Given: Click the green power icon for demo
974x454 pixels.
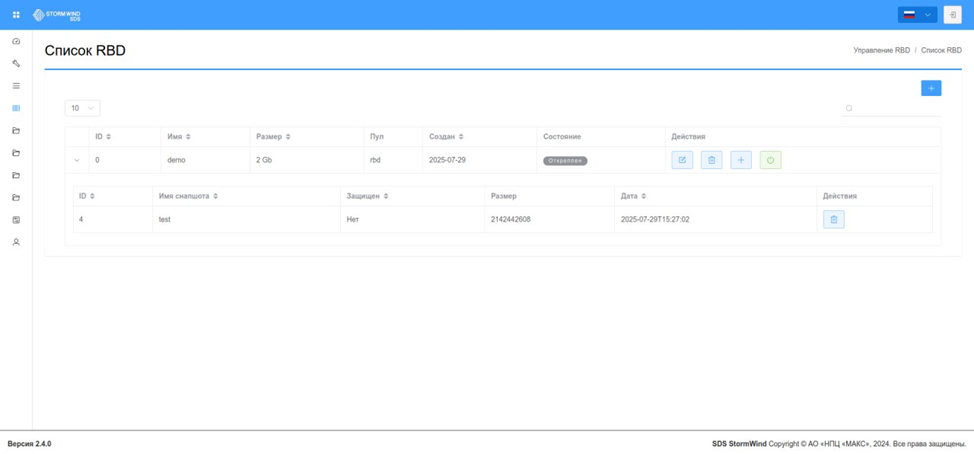Looking at the screenshot, I should 770,160.
